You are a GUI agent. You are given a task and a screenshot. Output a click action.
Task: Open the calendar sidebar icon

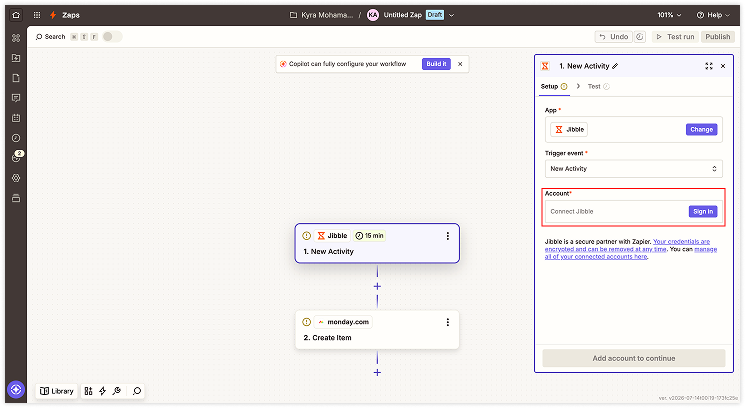[16, 118]
